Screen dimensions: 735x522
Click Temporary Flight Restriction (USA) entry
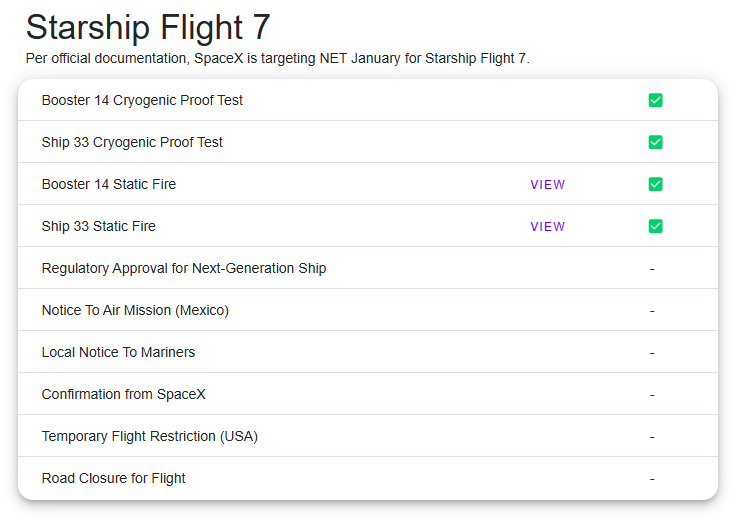pos(150,436)
